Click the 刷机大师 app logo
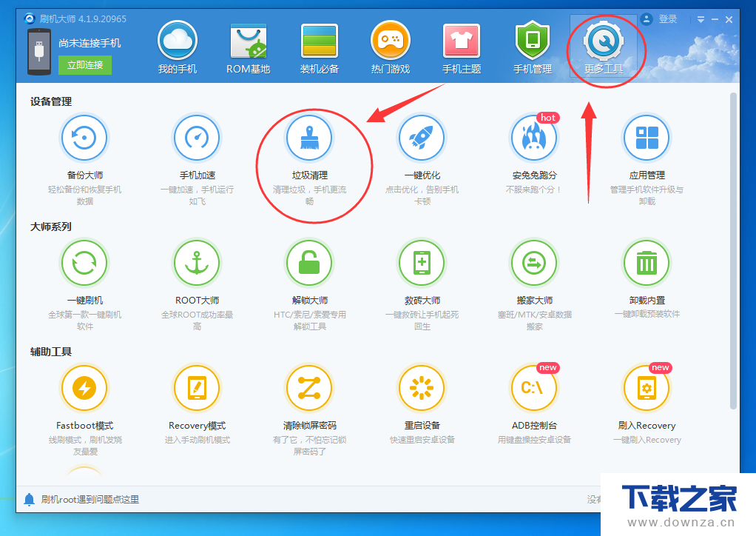756x536 pixels. (x=30, y=19)
